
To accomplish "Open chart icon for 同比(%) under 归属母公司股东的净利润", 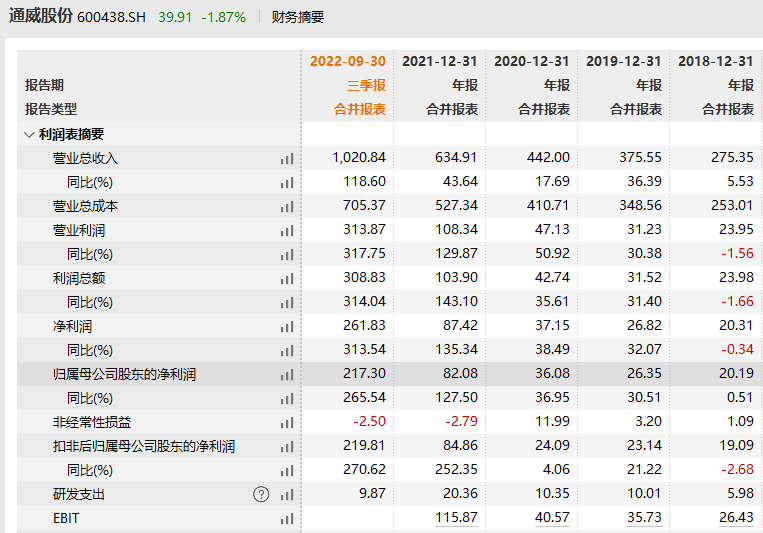I will pos(287,399).
